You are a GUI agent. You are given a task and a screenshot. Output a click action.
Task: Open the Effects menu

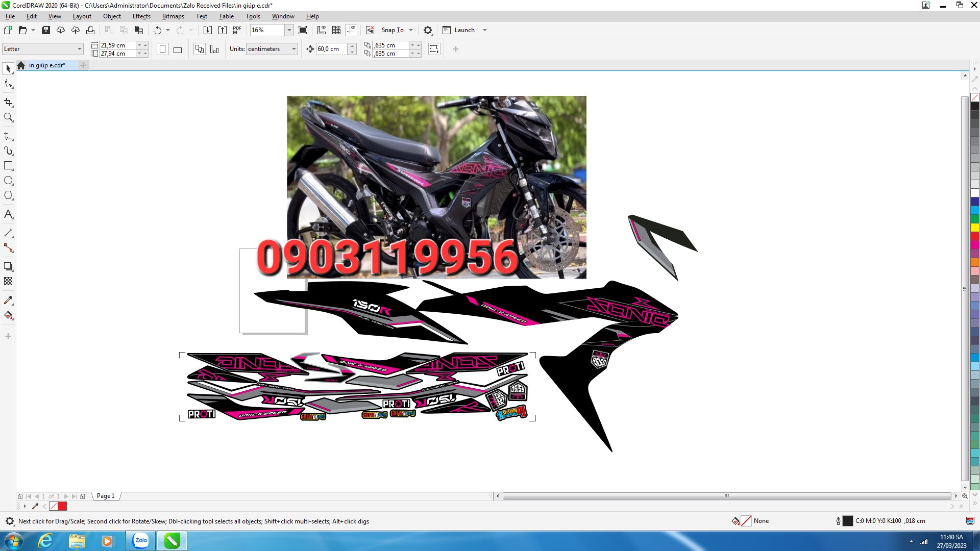tap(141, 16)
